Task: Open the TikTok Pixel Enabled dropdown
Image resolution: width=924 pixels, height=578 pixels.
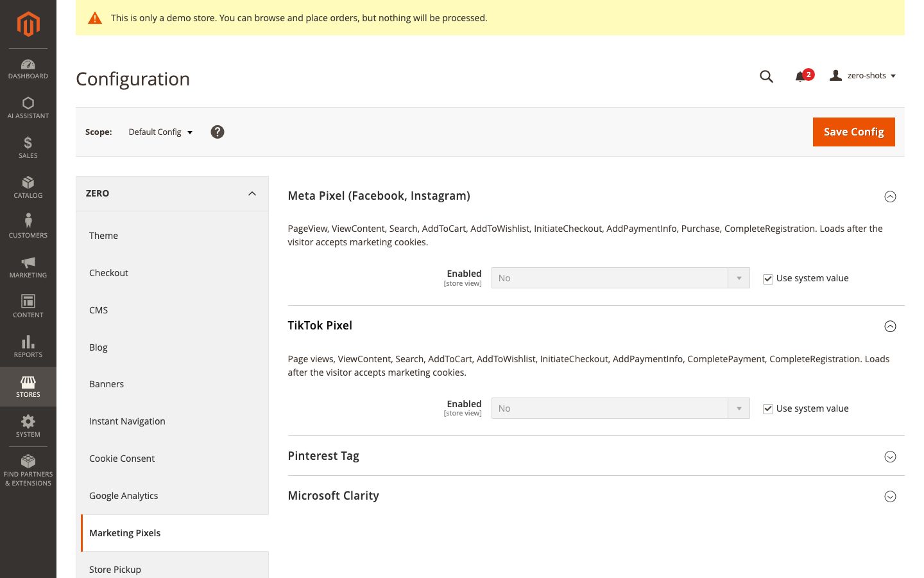Action: pos(620,408)
